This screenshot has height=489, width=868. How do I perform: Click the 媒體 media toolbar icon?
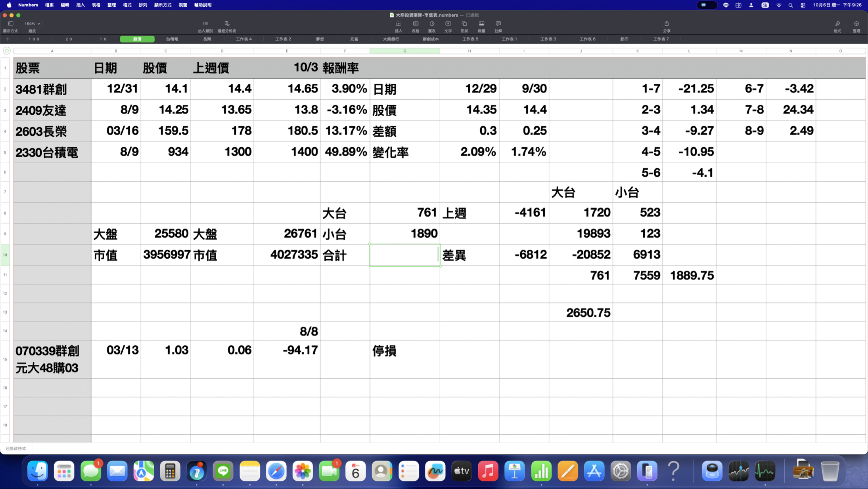click(481, 24)
